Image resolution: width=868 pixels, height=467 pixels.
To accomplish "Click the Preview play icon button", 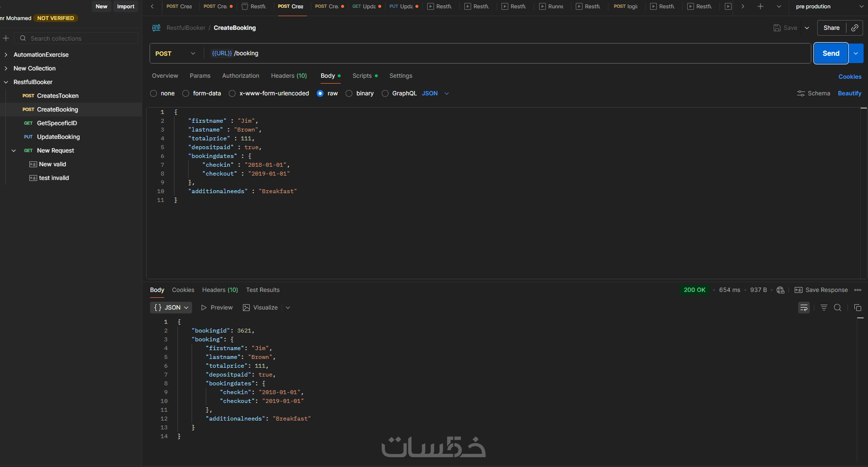I will (217, 308).
